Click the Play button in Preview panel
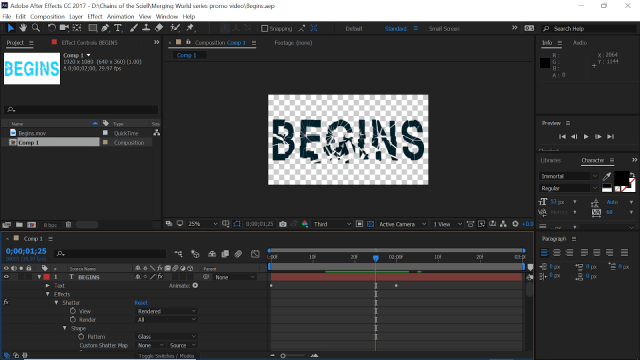 click(586, 137)
